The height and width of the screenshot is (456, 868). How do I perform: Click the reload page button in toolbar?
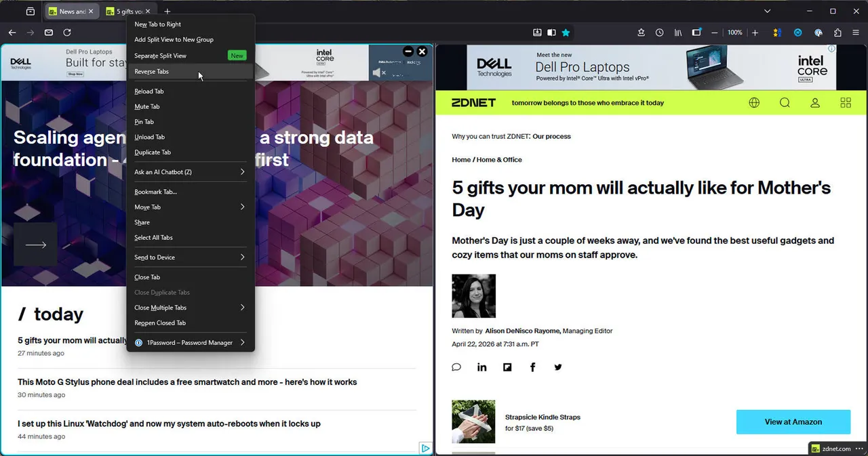[67, 33]
